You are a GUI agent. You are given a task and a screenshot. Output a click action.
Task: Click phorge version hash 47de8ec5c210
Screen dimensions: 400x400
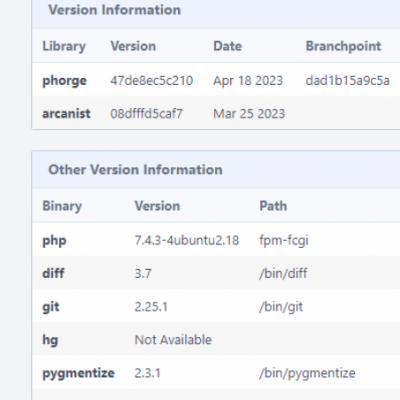tap(152, 81)
